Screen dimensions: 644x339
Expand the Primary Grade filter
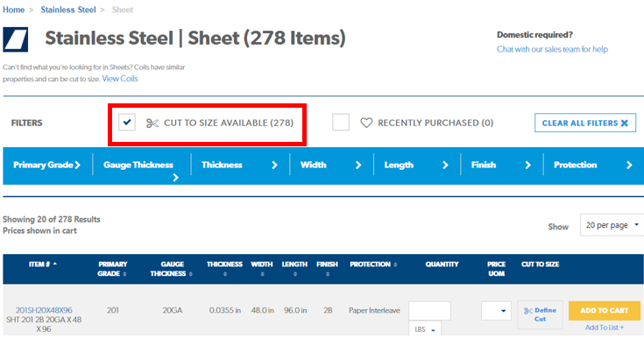click(46, 165)
